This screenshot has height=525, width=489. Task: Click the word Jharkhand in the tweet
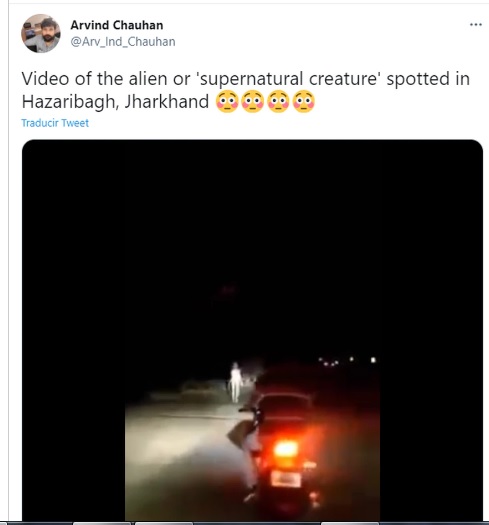click(166, 101)
